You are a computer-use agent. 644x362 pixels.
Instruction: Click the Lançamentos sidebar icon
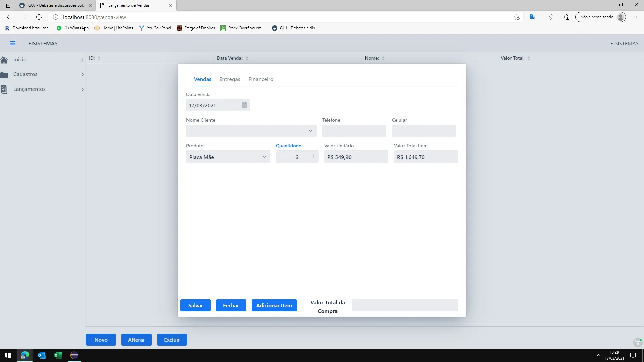point(4,89)
